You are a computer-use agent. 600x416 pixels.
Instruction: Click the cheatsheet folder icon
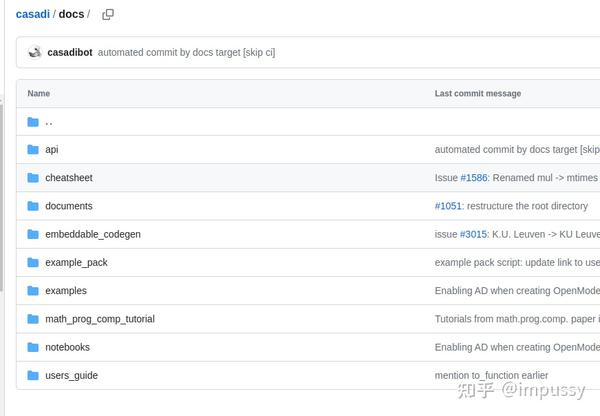click(33, 178)
